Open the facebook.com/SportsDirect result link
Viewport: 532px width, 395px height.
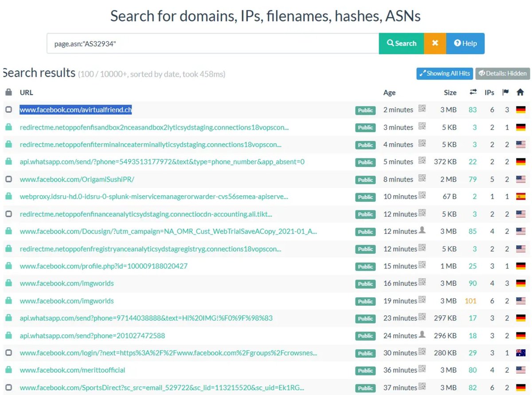click(x=162, y=388)
